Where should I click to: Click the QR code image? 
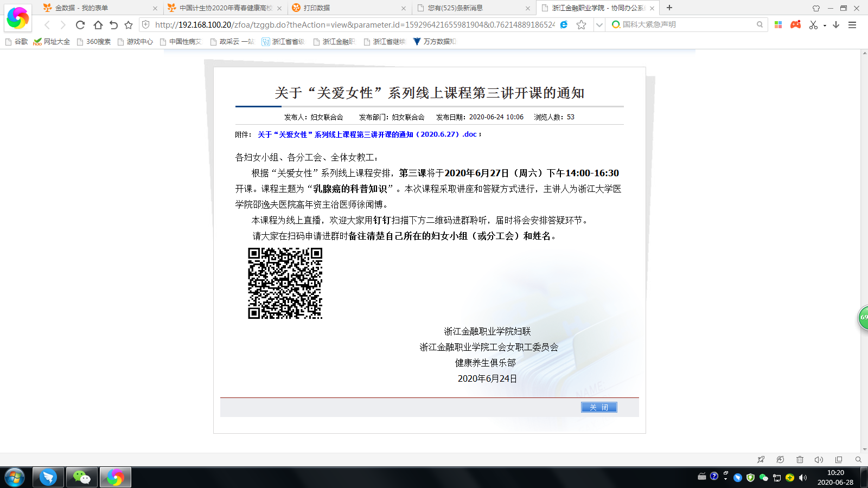click(285, 283)
